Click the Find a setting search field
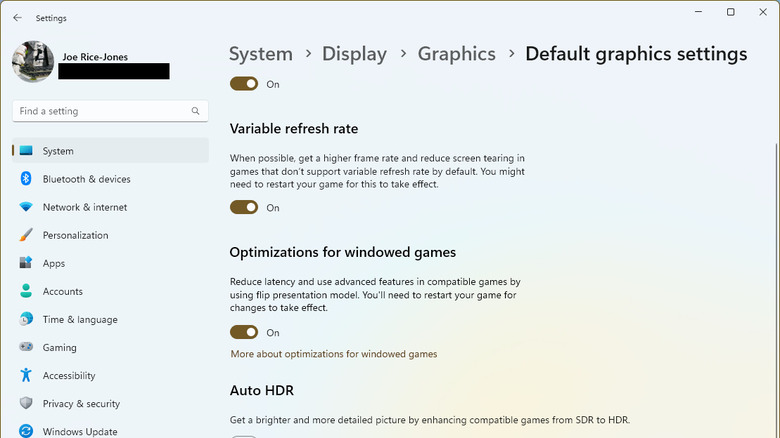The image size is (780, 438). point(100,111)
